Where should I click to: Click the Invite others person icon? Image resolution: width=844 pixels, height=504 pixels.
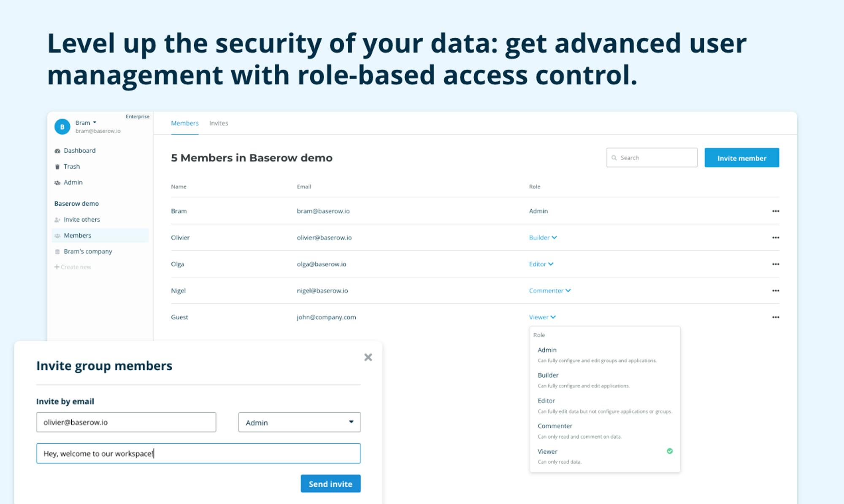[57, 220]
